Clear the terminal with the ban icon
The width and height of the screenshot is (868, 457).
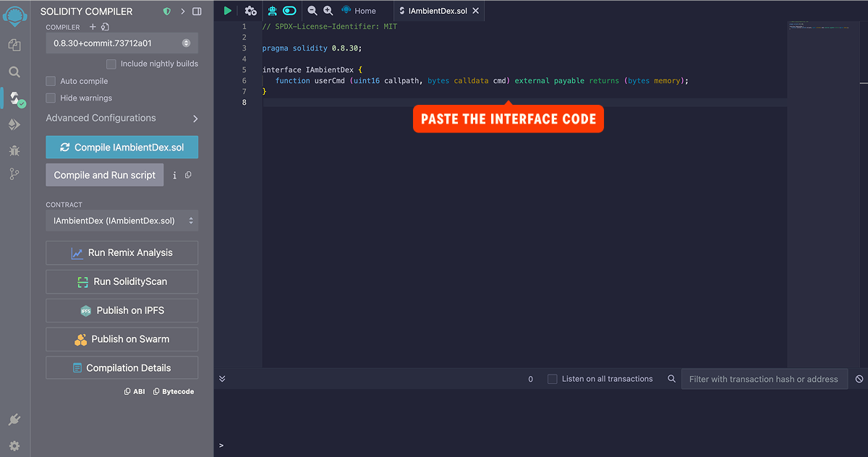coord(859,379)
